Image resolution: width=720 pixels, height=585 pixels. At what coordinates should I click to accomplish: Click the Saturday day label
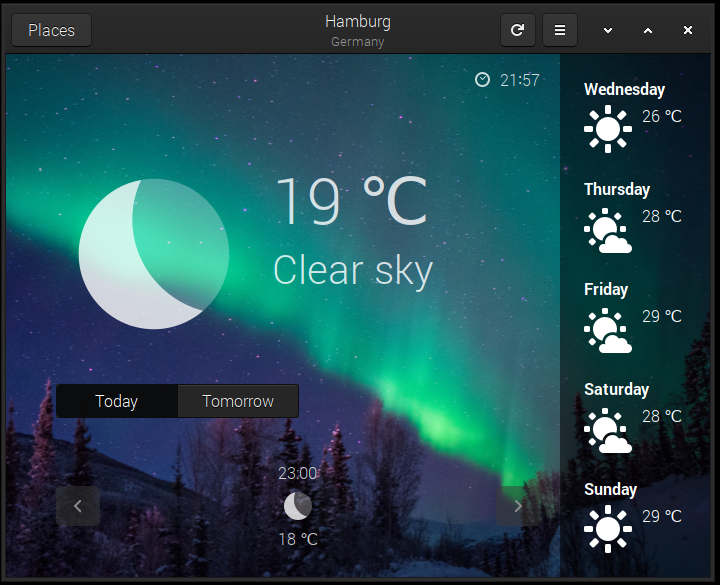coord(617,390)
